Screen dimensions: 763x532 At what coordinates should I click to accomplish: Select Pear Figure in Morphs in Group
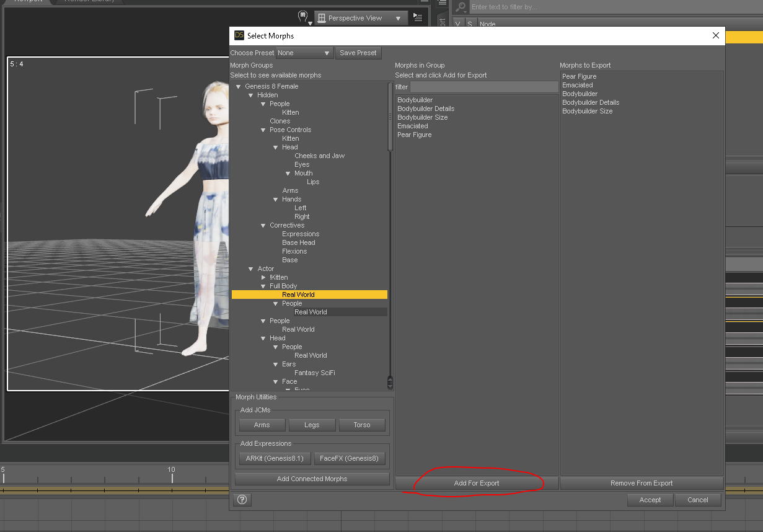pos(414,135)
